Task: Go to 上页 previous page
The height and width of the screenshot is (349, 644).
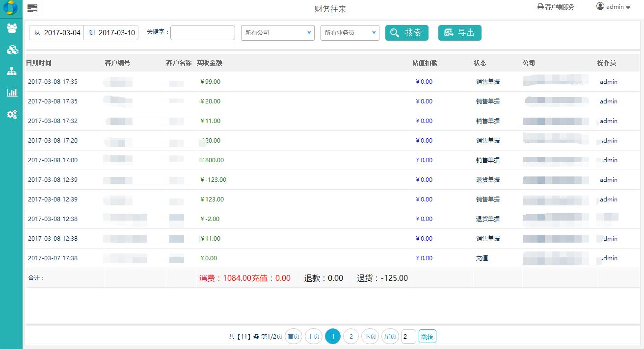Action: [314, 336]
